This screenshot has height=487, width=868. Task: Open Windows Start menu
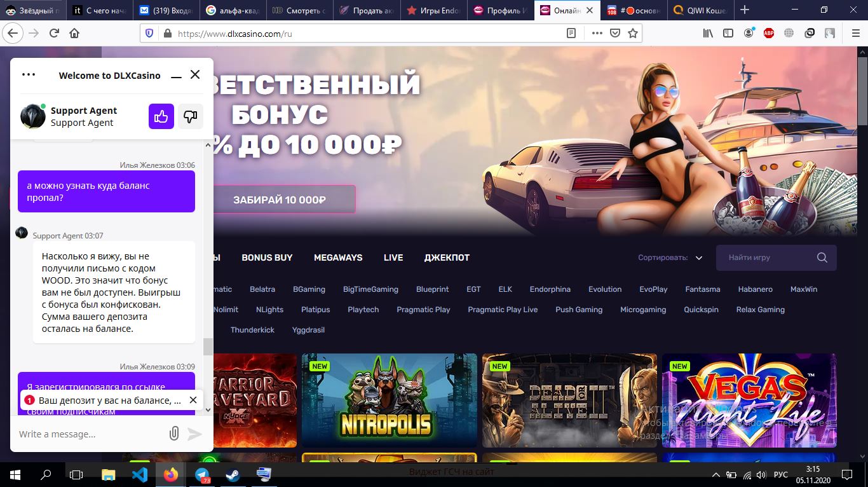(15, 474)
